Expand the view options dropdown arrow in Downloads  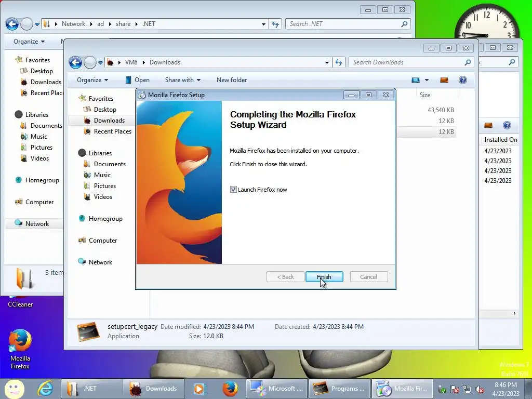(427, 80)
